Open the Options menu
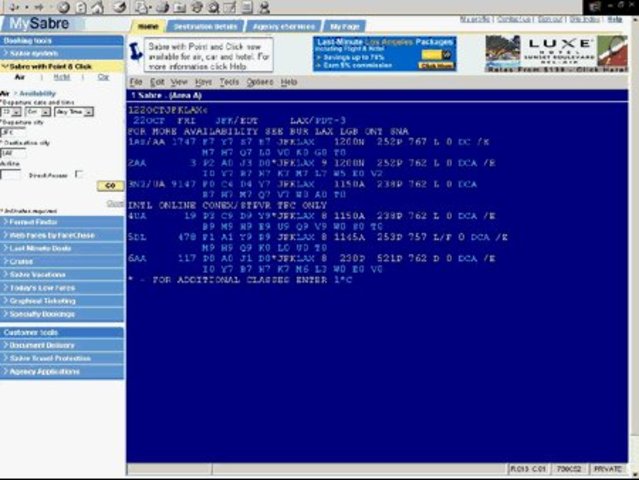 pos(260,82)
